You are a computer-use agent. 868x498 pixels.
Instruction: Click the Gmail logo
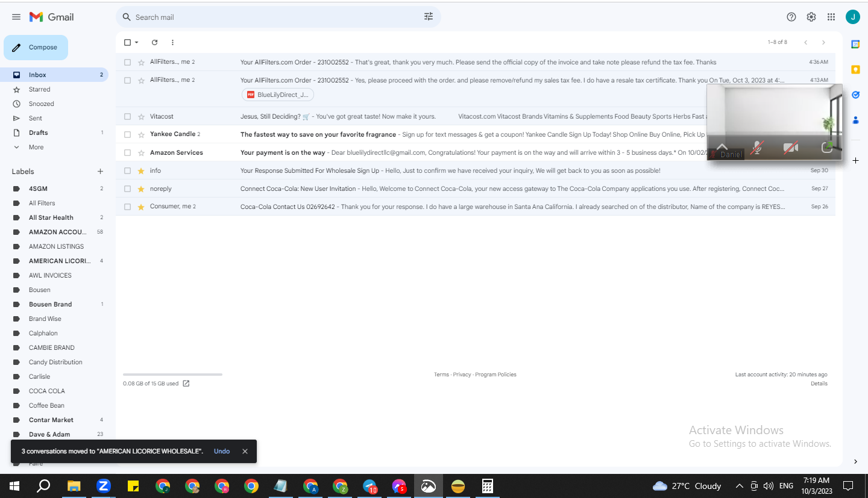(x=52, y=17)
